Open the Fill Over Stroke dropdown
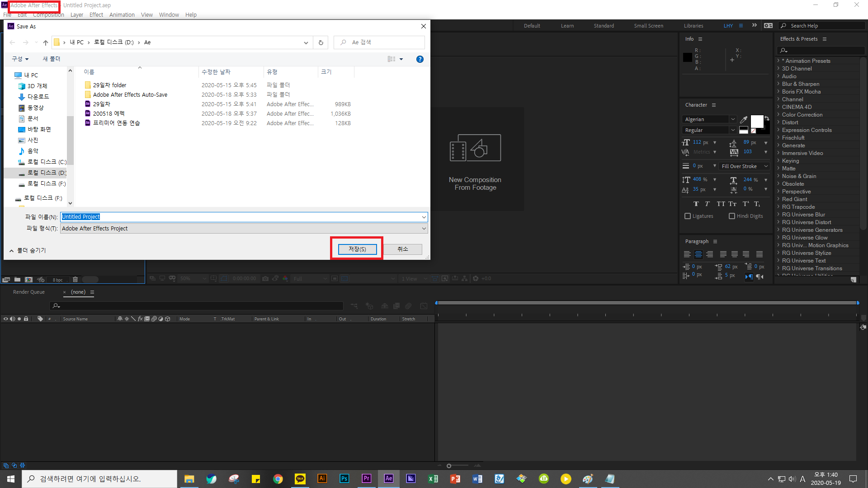 point(744,166)
